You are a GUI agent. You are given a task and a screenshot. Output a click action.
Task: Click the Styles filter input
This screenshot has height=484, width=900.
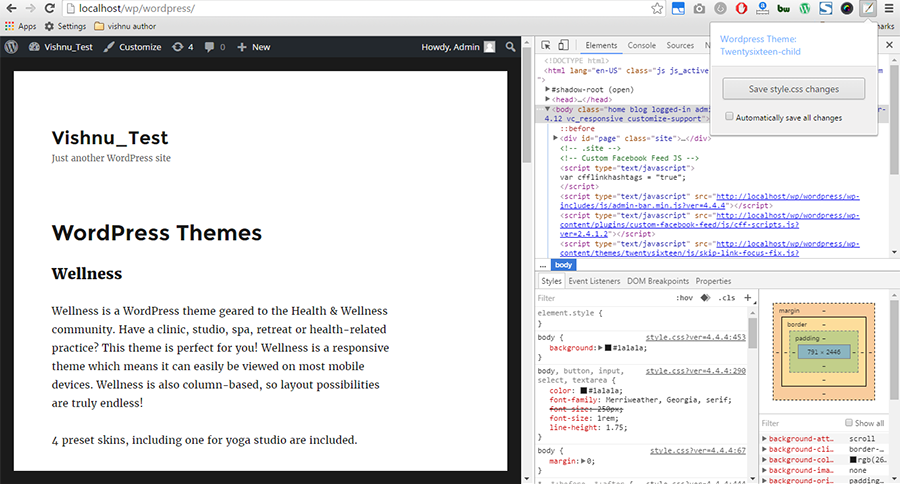coord(603,298)
